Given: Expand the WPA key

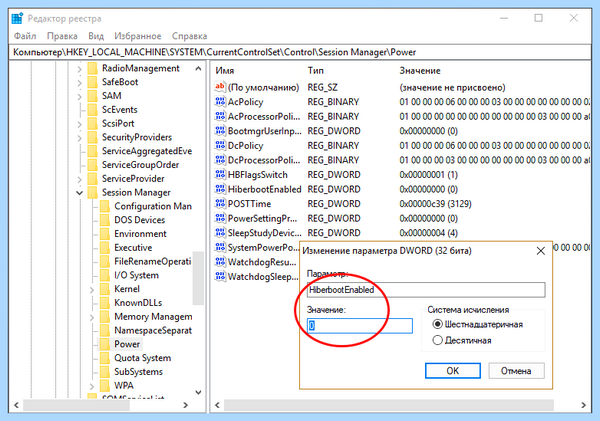Looking at the screenshot, I should (x=91, y=386).
